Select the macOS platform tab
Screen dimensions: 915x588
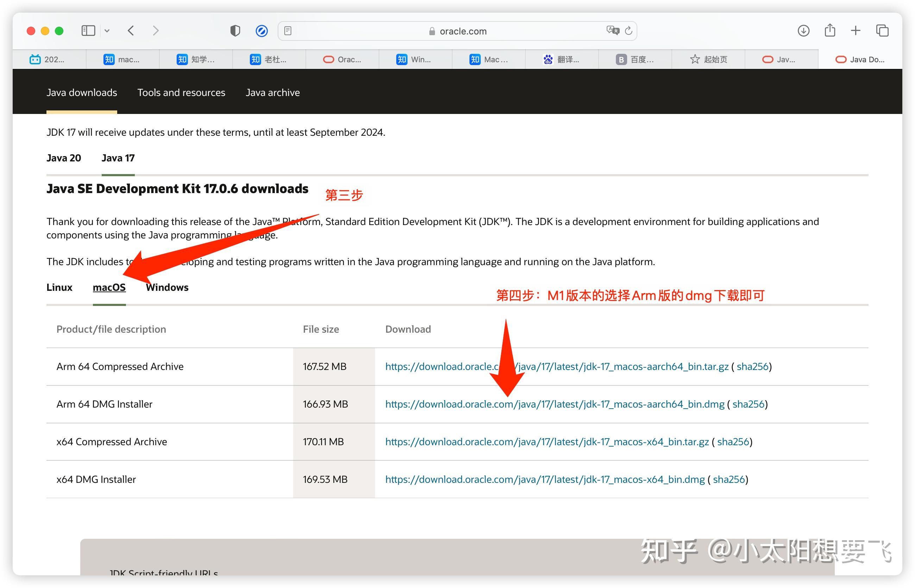coord(109,287)
